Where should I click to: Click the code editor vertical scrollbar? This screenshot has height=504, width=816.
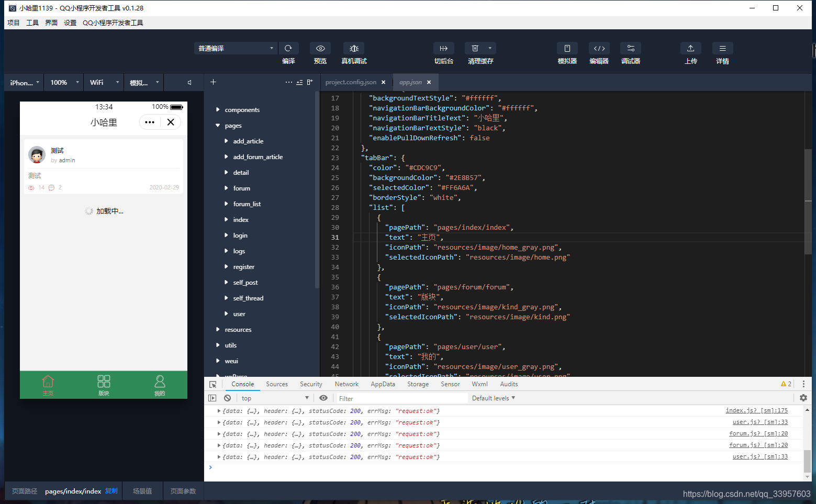pyautogui.click(x=808, y=201)
